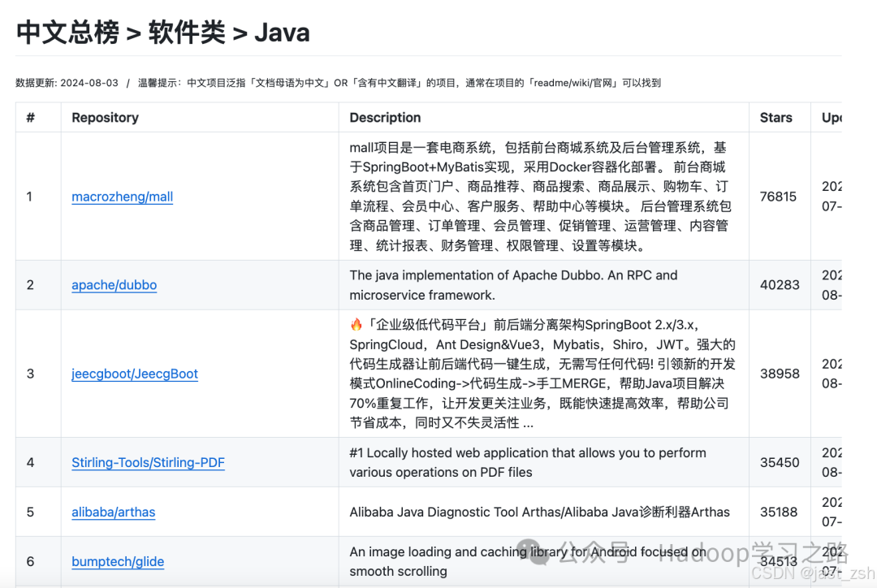Click the Description column header
This screenshot has width=877, height=588.
click(x=385, y=118)
